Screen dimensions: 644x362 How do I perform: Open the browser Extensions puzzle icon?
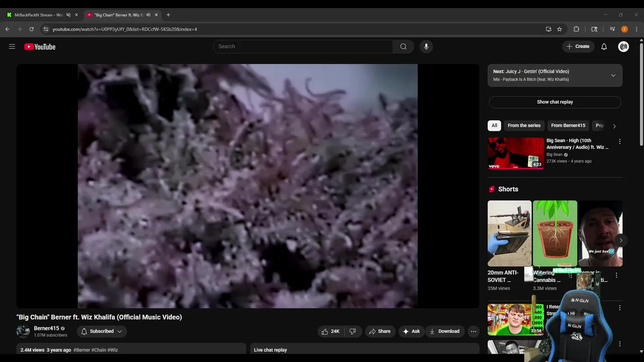coord(577,29)
